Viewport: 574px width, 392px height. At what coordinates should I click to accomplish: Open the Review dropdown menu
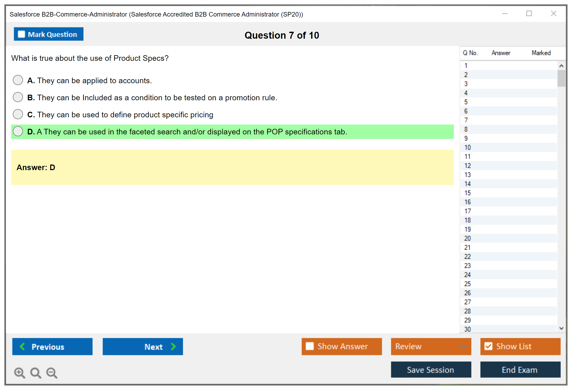click(x=431, y=346)
